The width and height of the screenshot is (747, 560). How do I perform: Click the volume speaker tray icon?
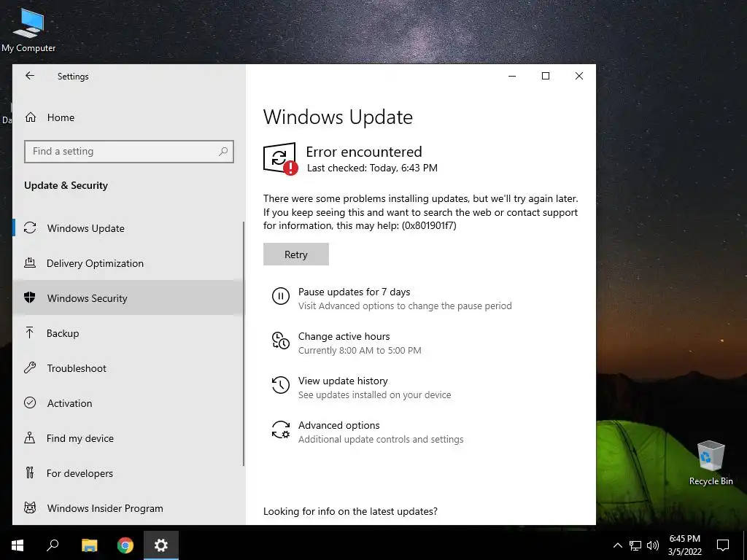[653, 545]
